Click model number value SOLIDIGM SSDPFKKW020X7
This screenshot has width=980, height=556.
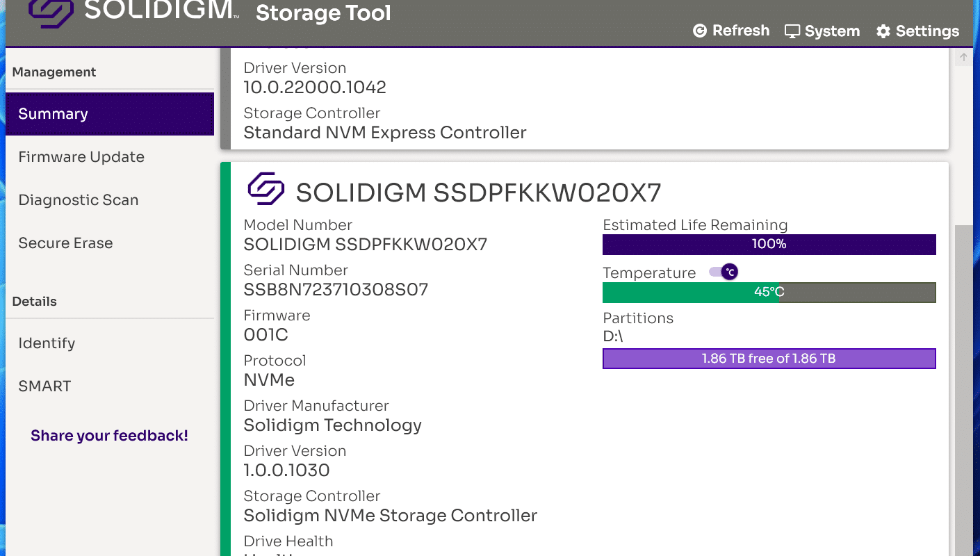coord(366,245)
